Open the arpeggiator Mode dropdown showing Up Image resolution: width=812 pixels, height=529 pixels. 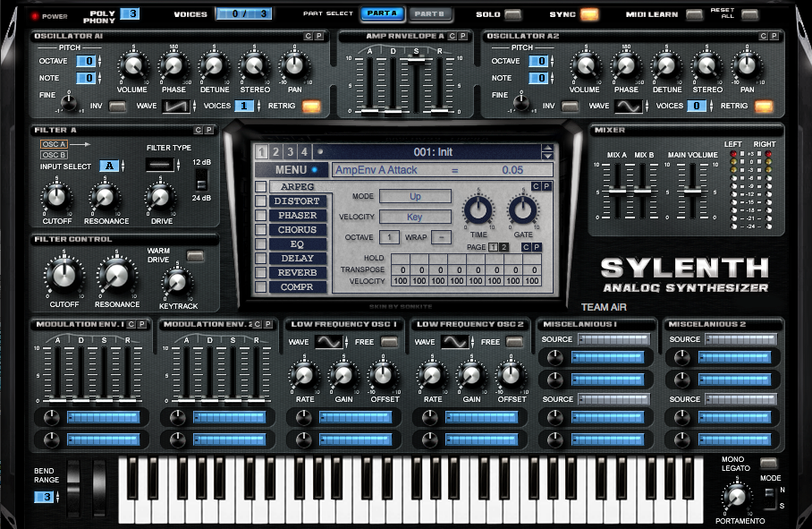point(415,196)
